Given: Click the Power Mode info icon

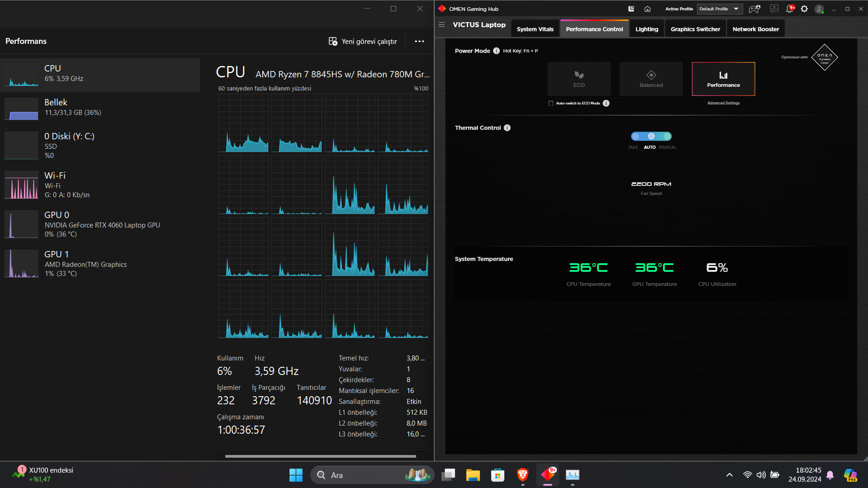Looking at the screenshot, I should (496, 51).
